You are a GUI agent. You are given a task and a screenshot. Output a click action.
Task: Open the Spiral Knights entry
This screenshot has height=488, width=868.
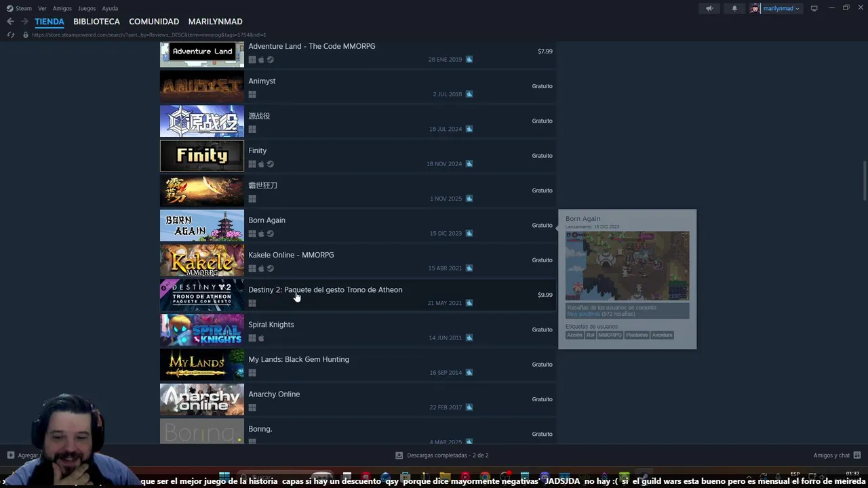[x=358, y=329]
